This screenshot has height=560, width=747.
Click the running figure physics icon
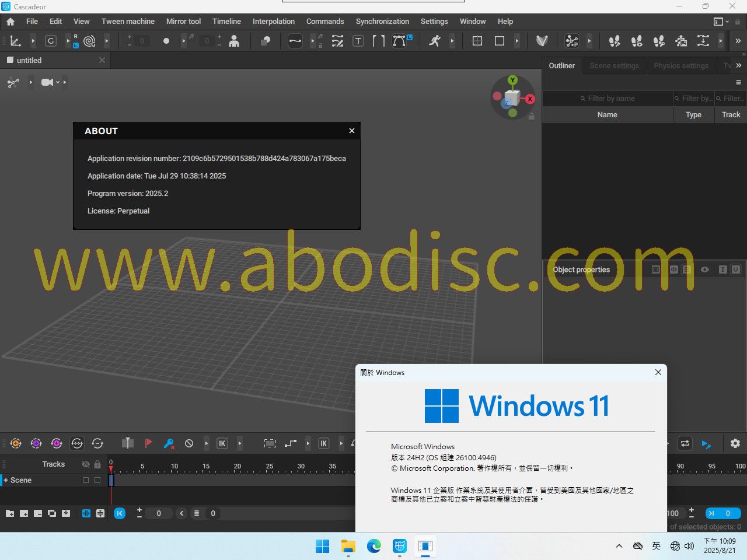[x=435, y=41]
